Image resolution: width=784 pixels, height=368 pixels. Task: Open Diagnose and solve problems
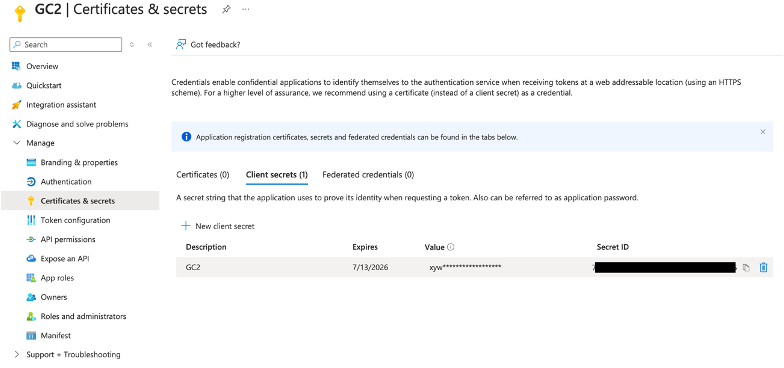[77, 124]
